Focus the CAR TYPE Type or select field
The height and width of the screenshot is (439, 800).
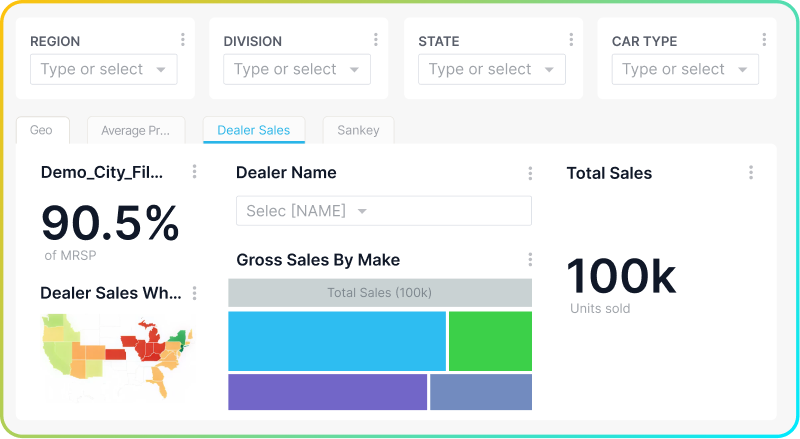685,69
